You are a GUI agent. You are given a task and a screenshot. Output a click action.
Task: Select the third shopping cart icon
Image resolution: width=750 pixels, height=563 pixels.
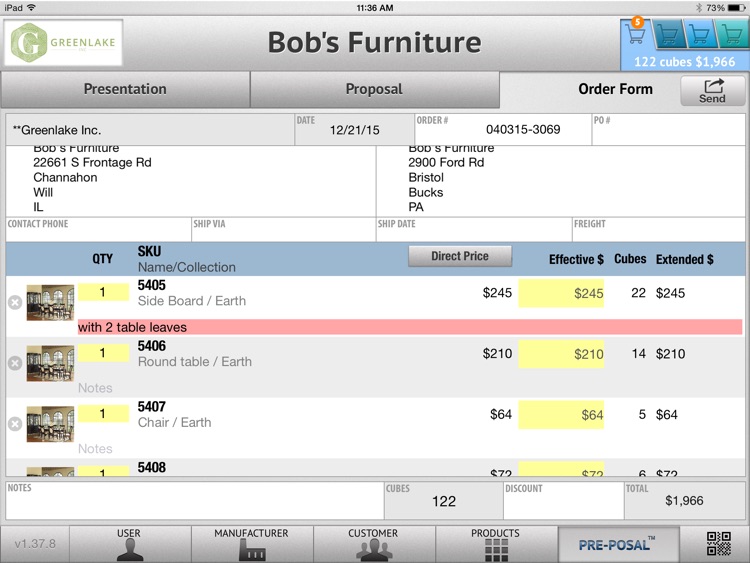(700, 34)
